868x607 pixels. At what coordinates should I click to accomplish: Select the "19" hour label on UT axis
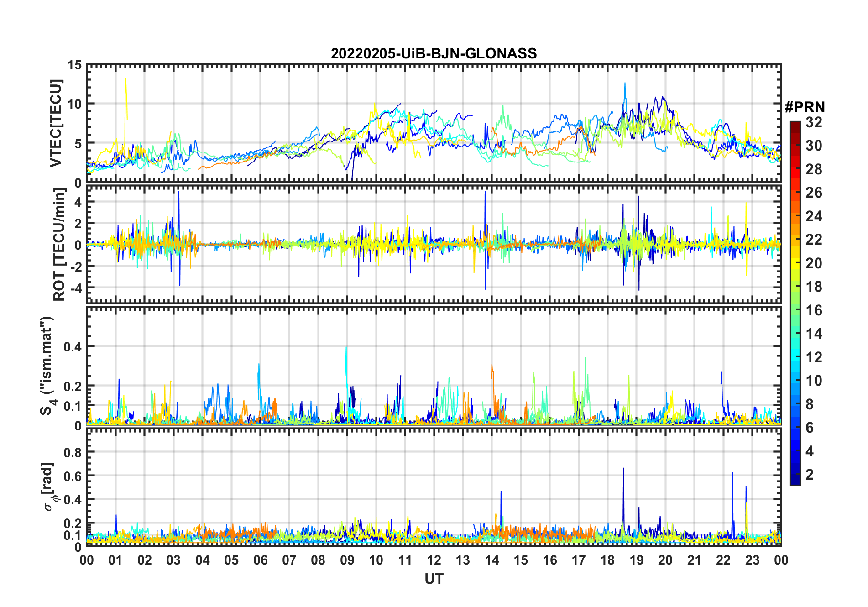(637, 560)
